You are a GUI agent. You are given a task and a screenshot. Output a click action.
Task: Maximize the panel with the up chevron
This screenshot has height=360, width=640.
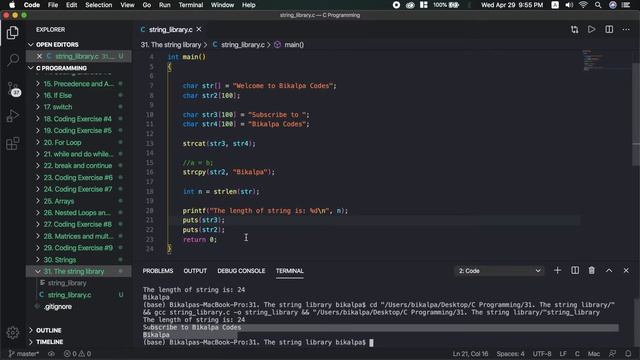point(609,271)
